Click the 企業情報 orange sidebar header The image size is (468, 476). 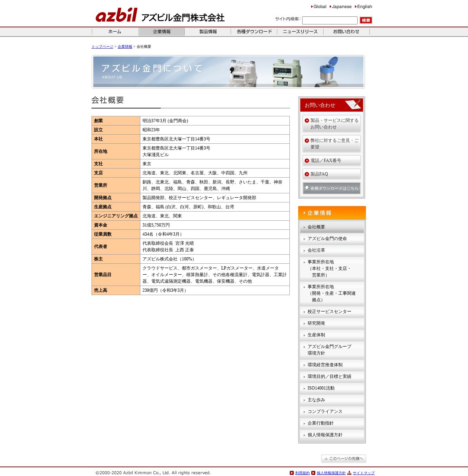(332, 213)
